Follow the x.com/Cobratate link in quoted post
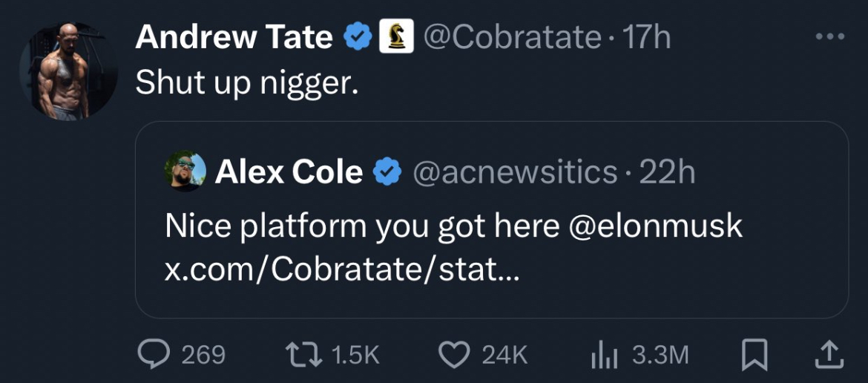868x383 pixels. (342, 269)
